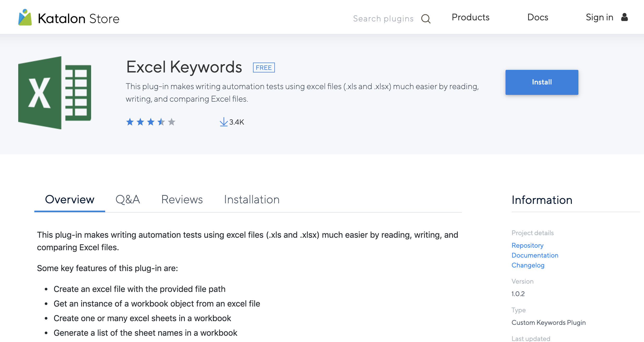Click the fifth gray rating star
The height and width of the screenshot is (342, 644).
(x=172, y=122)
